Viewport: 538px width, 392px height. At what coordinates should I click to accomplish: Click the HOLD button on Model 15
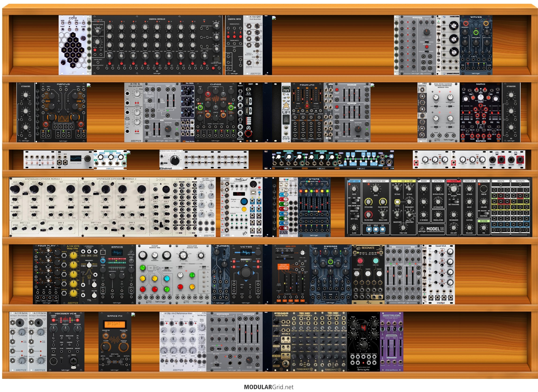point(375,229)
